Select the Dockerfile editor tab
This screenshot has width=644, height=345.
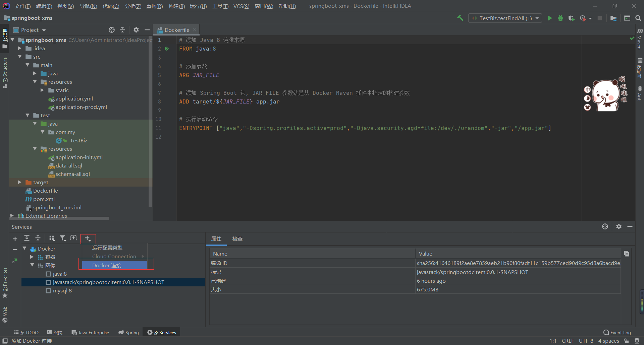(177, 30)
